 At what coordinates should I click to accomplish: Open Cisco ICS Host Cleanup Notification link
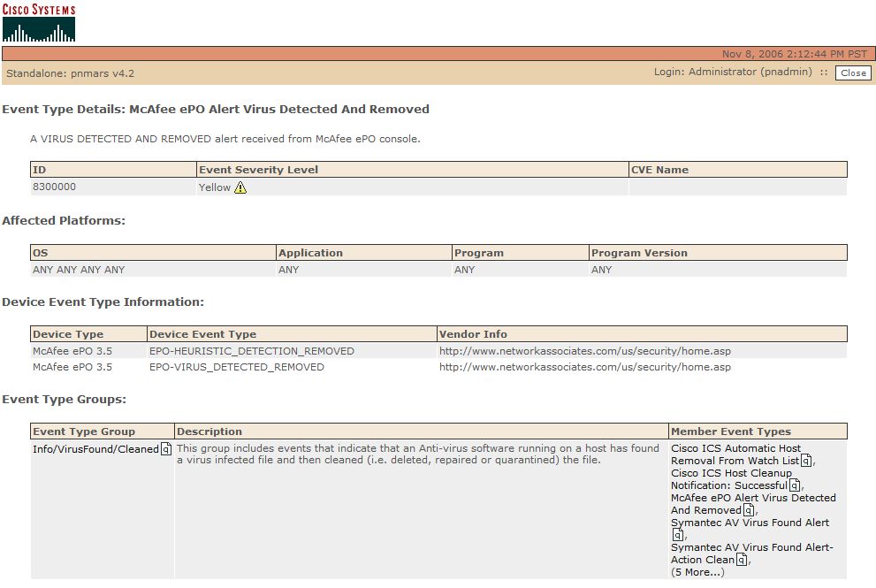tap(731, 479)
